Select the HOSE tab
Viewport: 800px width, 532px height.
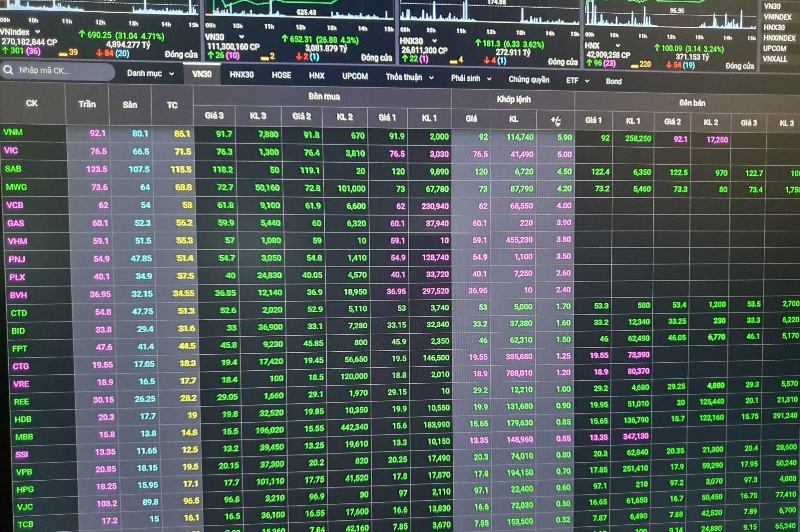(281, 75)
